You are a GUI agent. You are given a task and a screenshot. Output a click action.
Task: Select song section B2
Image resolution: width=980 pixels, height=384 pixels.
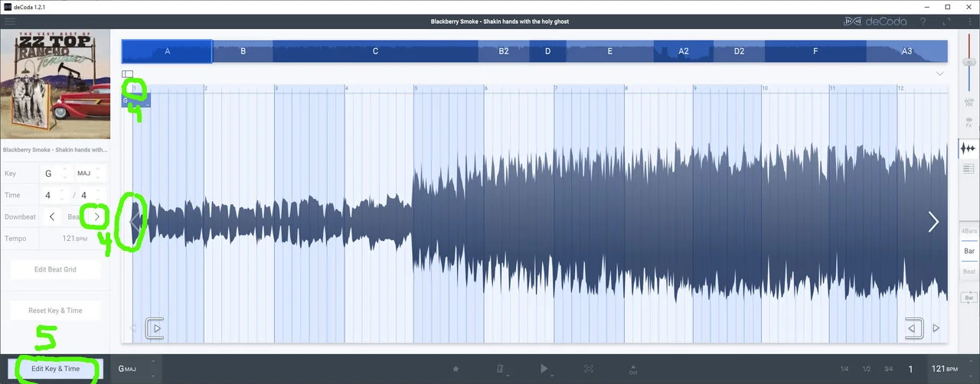point(503,51)
